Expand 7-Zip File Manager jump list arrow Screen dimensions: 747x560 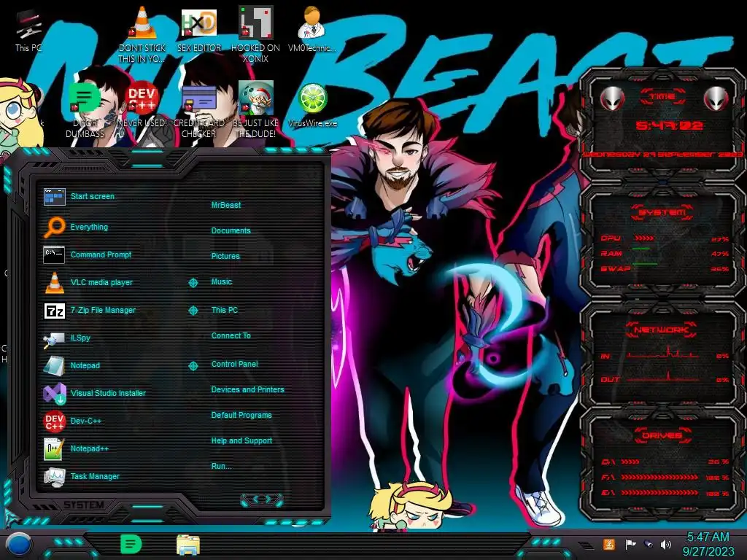[x=193, y=311]
